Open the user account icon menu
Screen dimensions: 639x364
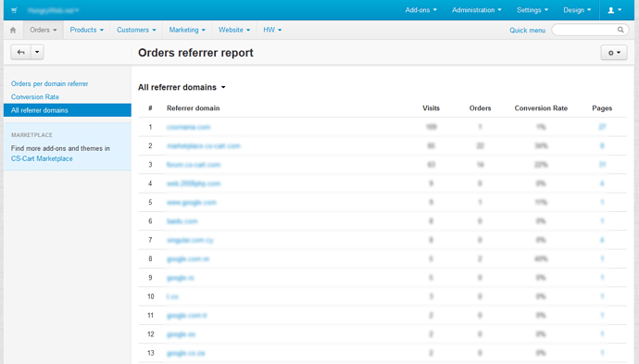[x=614, y=10]
